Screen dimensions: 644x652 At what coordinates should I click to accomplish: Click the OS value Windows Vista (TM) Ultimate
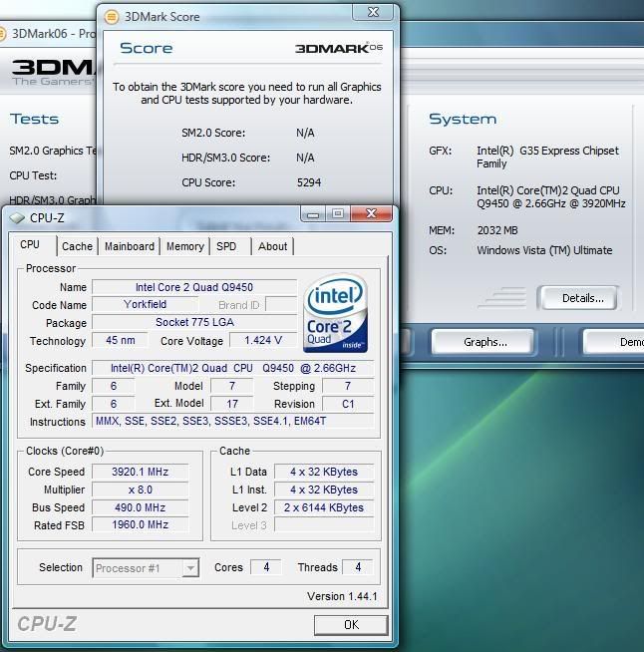(544, 250)
